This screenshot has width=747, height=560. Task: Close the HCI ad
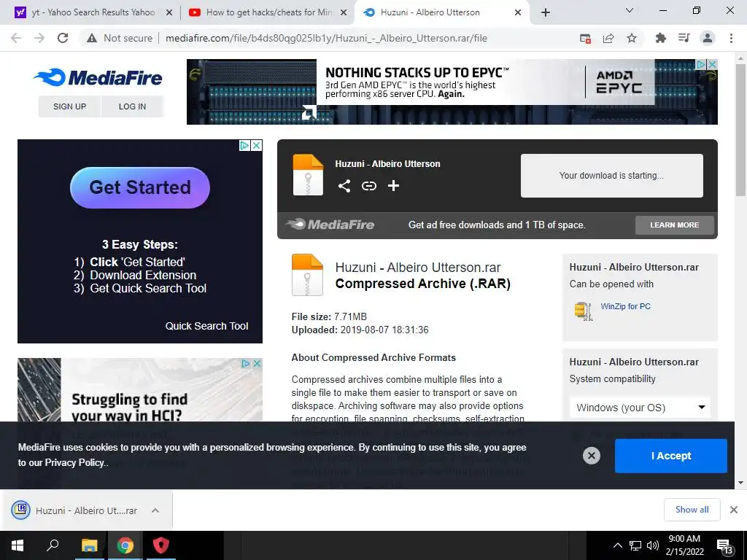[x=257, y=363]
